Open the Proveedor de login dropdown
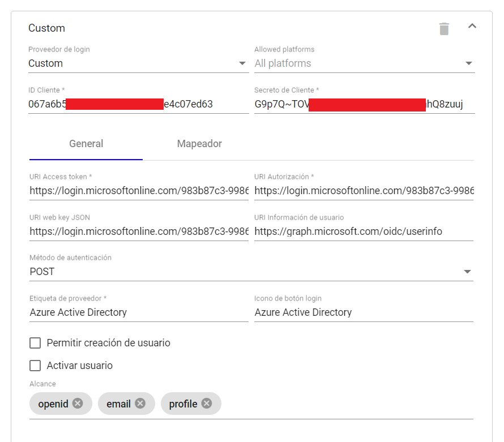This screenshot has width=504, height=442. click(x=139, y=63)
